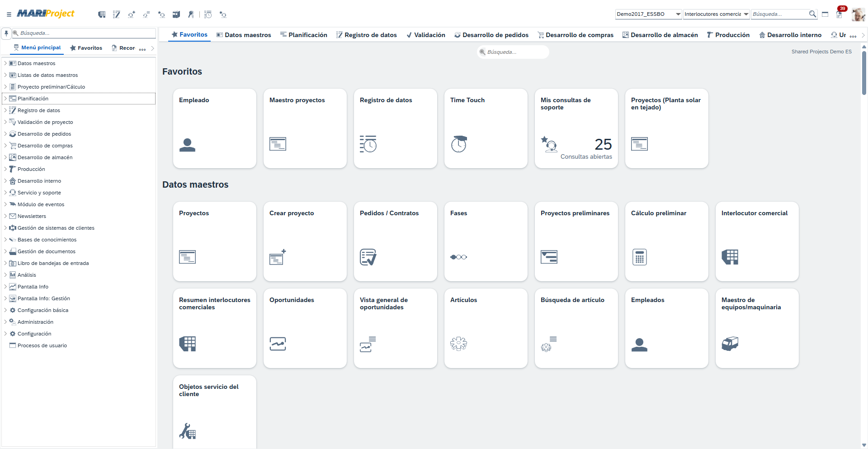The height and width of the screenshot is (449, 868).
Task: Open the Mis consultas de soporte showing 25 consultas
Action: click(x=576, y=128)
